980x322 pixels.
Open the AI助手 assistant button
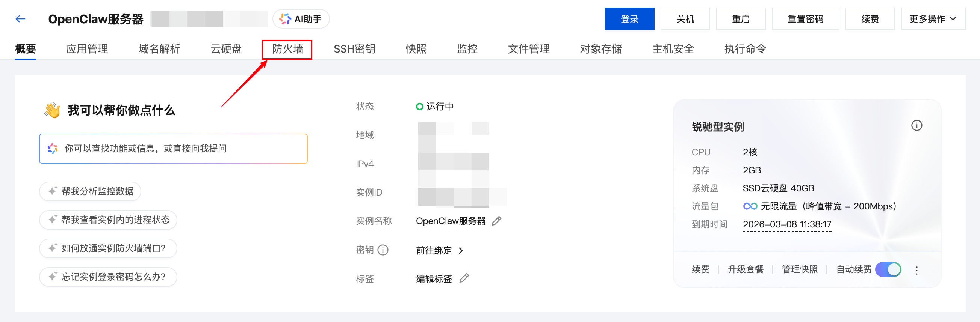[301, 19]
